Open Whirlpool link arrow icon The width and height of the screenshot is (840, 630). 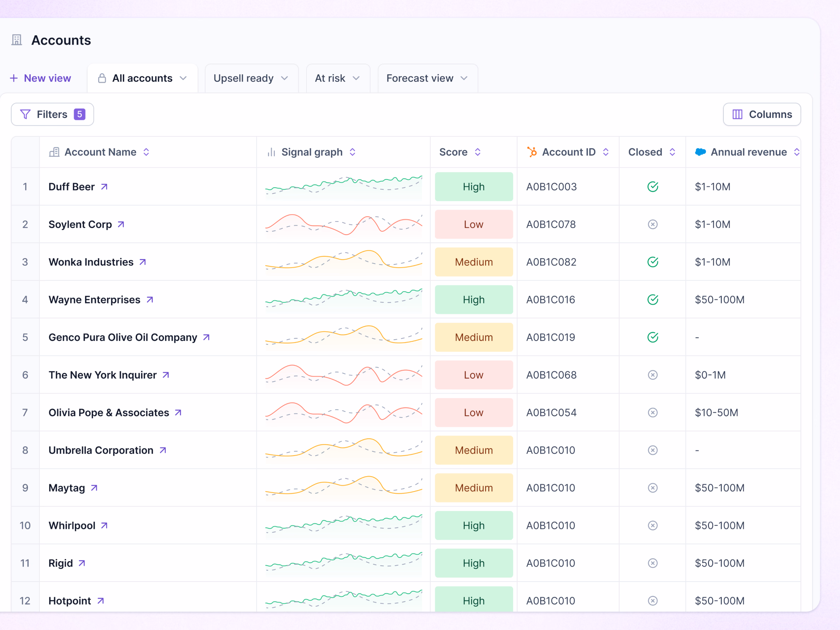pyautogui.click(x=104, y=525)
